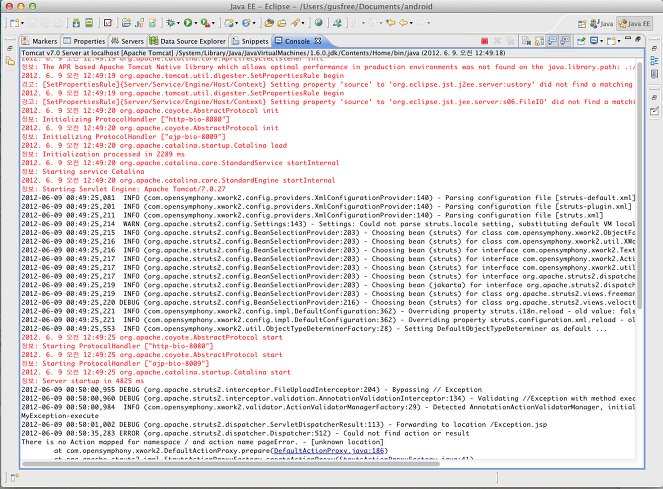The width and height of the screenshot is (663, 489).
Task: Click the New Server icon with globe
Action: pyautogui.click(x=230, y=23)
